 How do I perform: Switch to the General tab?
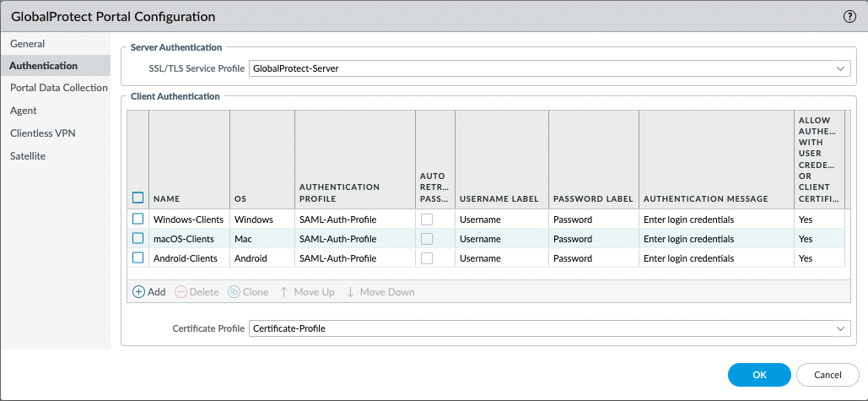(x=28, y=44)
